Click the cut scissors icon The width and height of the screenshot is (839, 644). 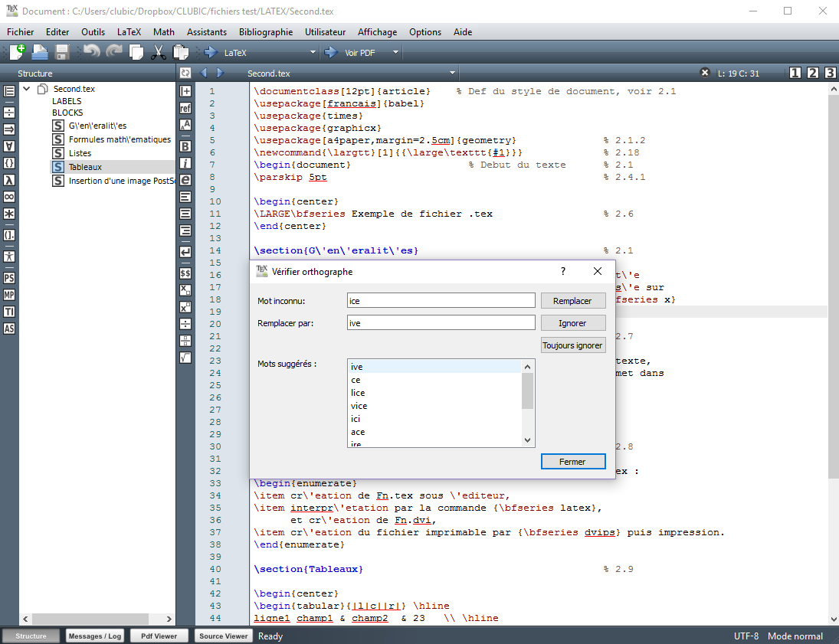159,52
